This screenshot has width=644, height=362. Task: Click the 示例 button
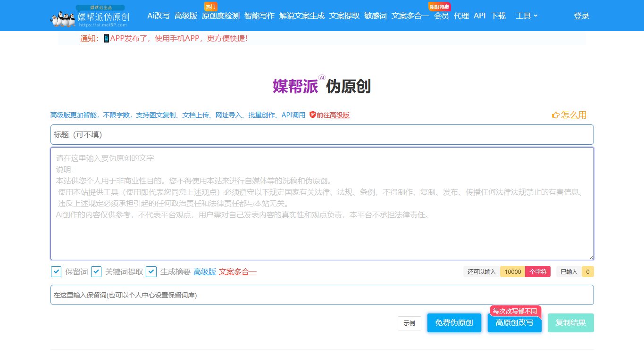coord(410,323)
